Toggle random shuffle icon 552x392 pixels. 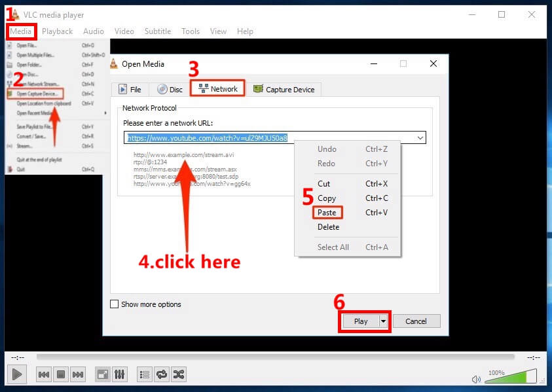179,374
